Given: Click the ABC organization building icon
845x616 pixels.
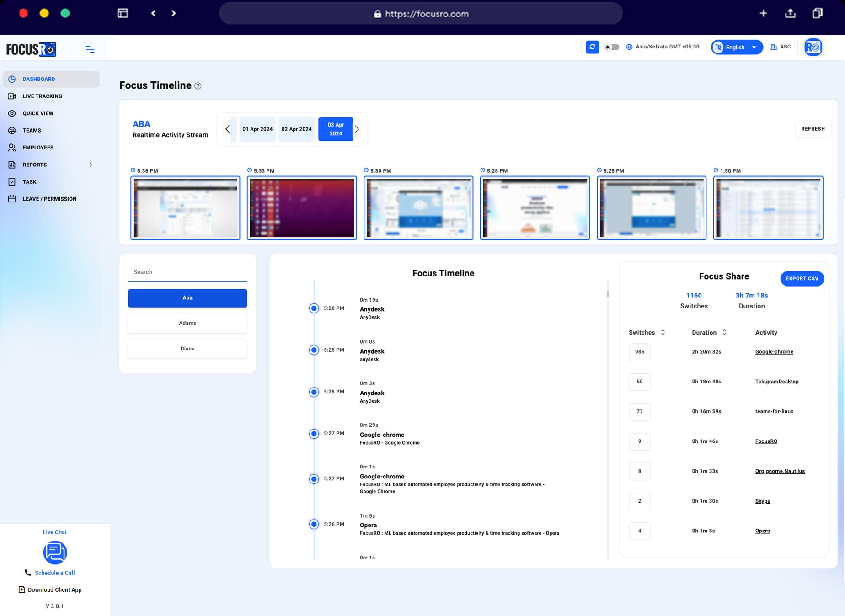Looking at the screenshot, I should point(774,47).
